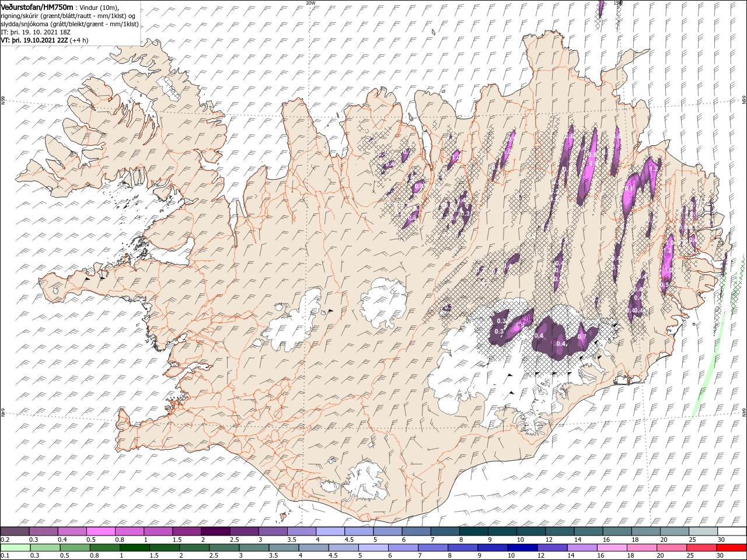The image size is (747, 560).
Task: Click the 'slydda/snjókoma' legend description line
Action: click(x=69, y=24)
